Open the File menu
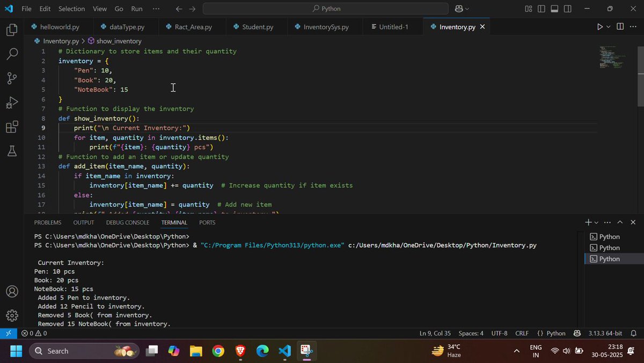 (x=26, y=9)
